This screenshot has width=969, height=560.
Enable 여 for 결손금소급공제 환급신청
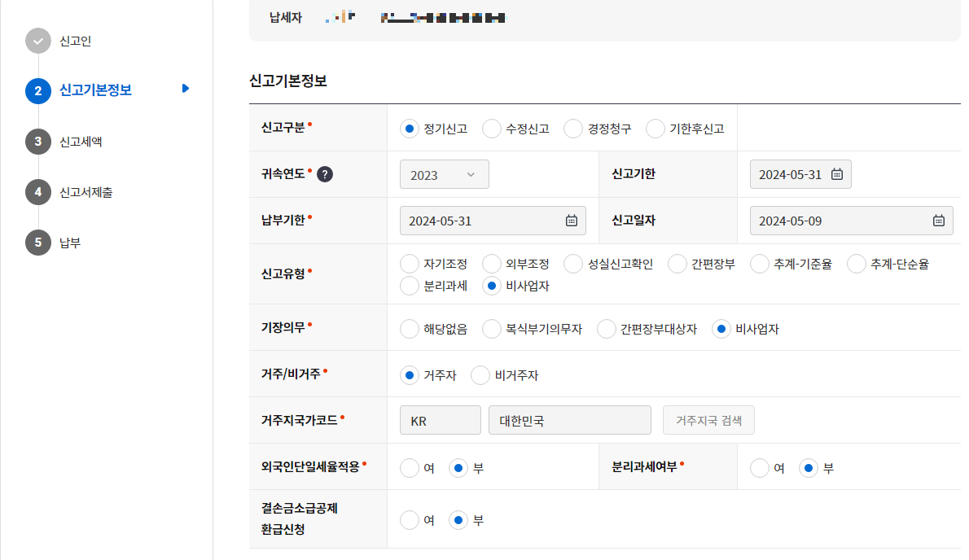tap(410, 519)
